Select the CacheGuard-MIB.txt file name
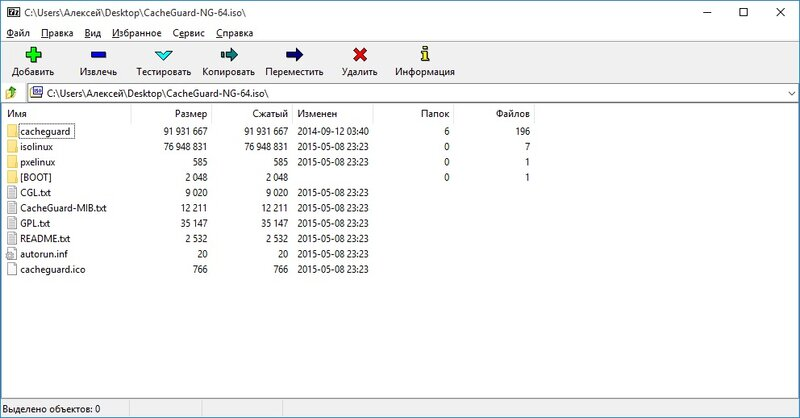Screen dimensions: 800x418 point(63,208)
